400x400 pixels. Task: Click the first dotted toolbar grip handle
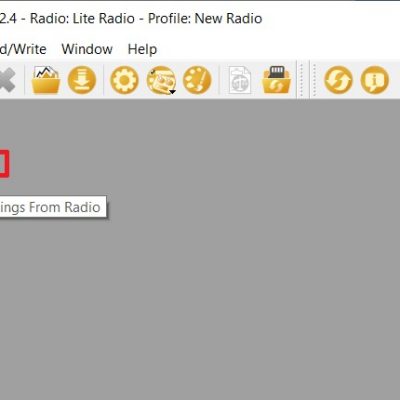tap(302, 80)
